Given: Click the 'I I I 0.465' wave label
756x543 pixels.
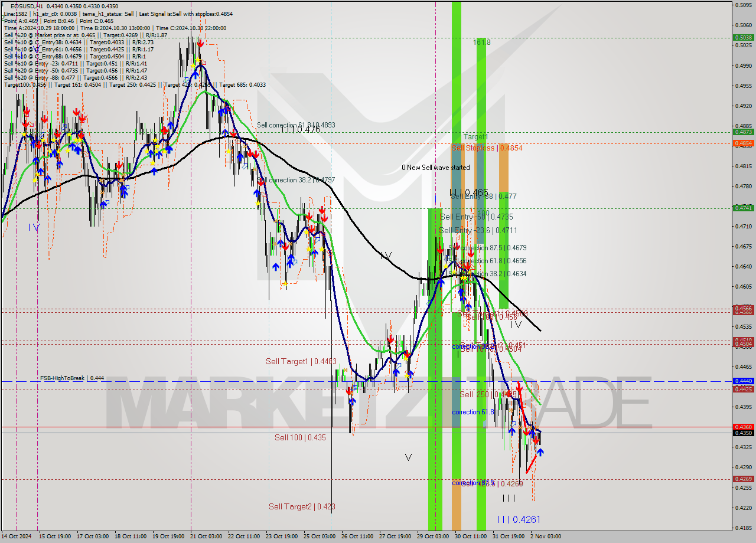Looking at the screenshot, I should click(x=469, y=192).
